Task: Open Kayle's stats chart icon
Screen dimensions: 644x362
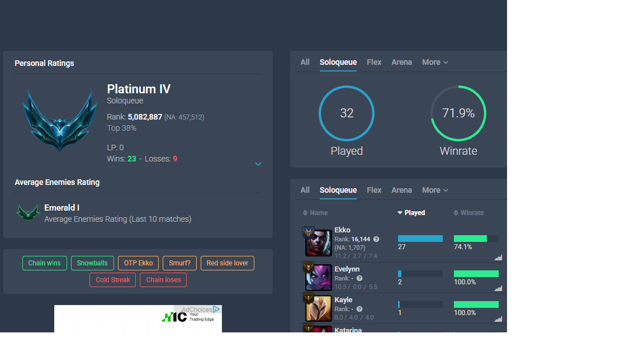Action: click(x=498, y=319)
